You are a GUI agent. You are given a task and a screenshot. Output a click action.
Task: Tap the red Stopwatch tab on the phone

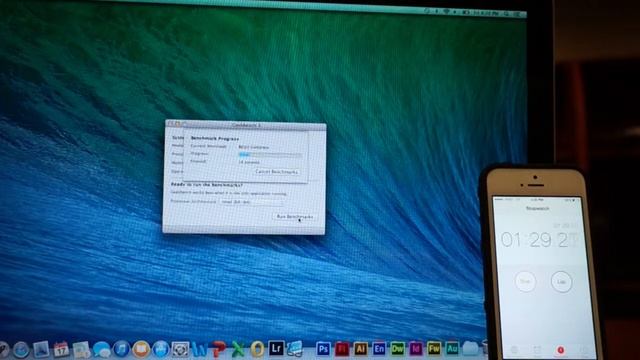(560, 350)
